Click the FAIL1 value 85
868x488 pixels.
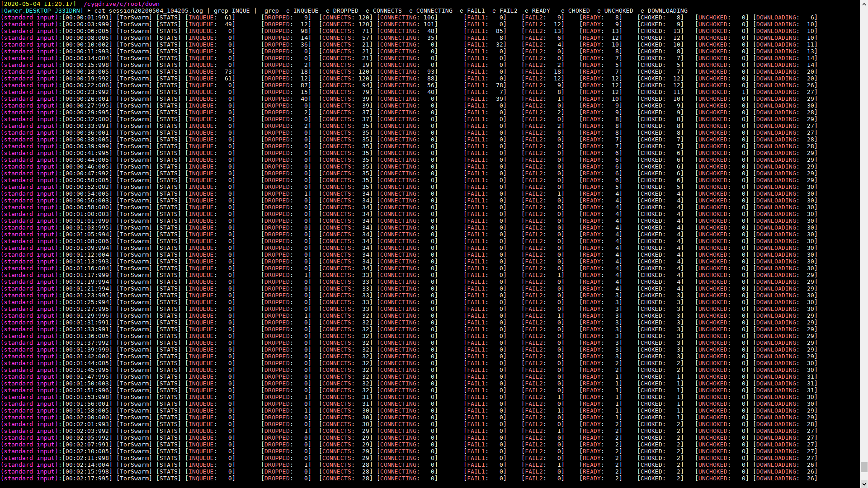coord(500,31)
